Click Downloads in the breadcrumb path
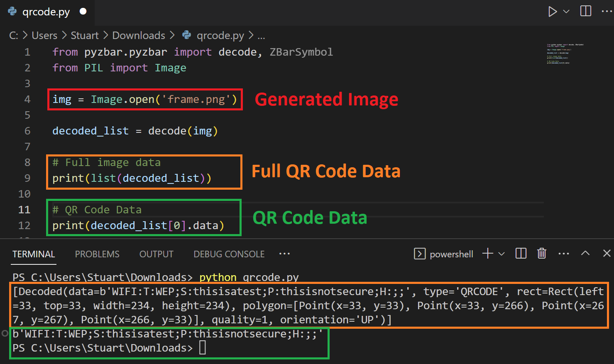Screen dimensions: 614x364 tap(139, 36)
